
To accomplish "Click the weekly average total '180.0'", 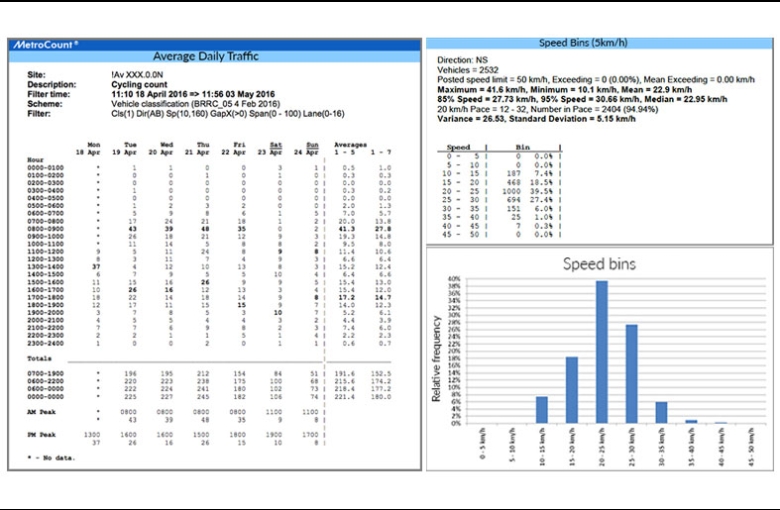I will [x=381, y=397].
